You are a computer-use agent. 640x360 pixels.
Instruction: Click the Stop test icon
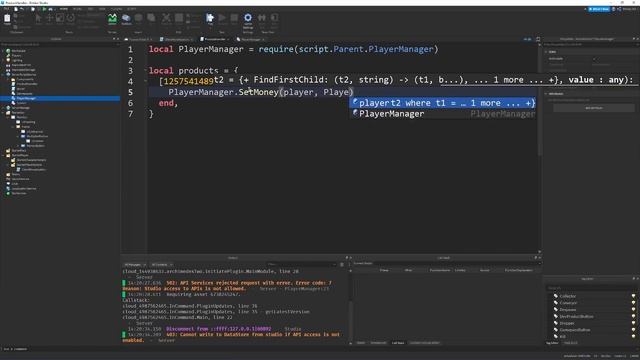tap(234, 18)
